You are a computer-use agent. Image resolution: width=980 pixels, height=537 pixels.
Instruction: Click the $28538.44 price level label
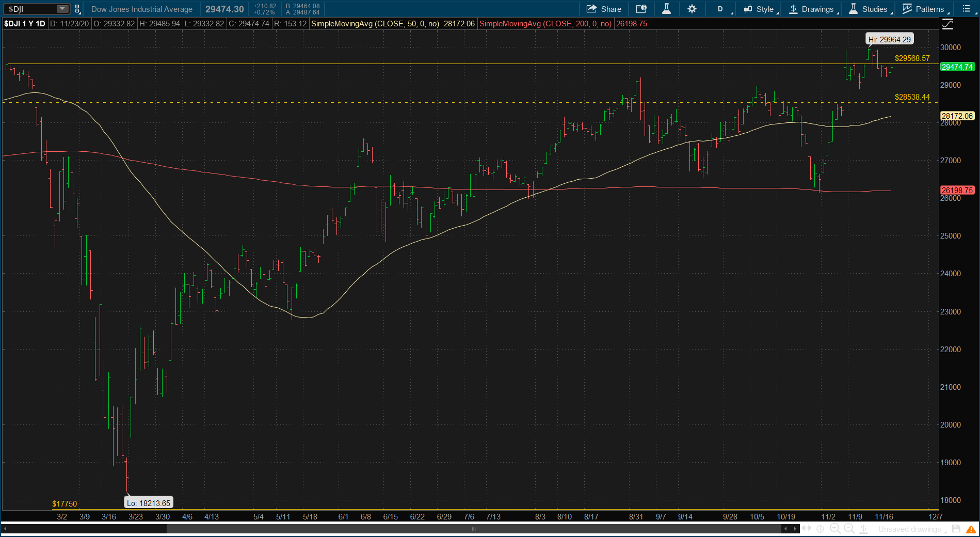912,97
